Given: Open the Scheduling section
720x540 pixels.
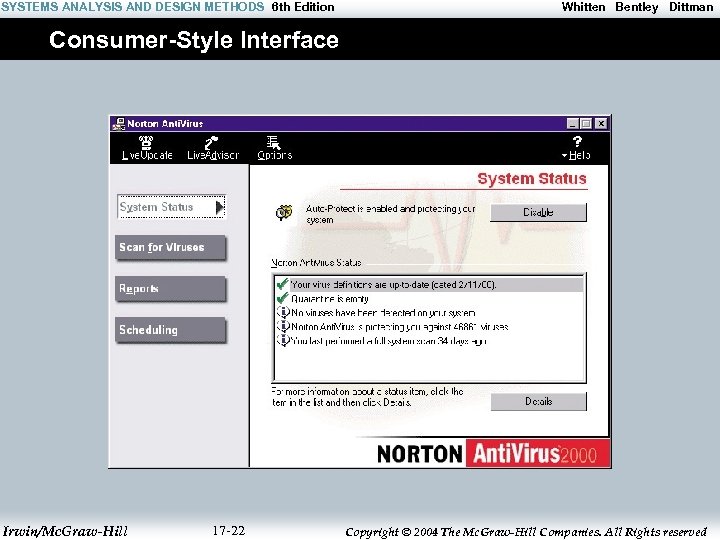Looking at the screenshot, I should click(x=170, y=330).
